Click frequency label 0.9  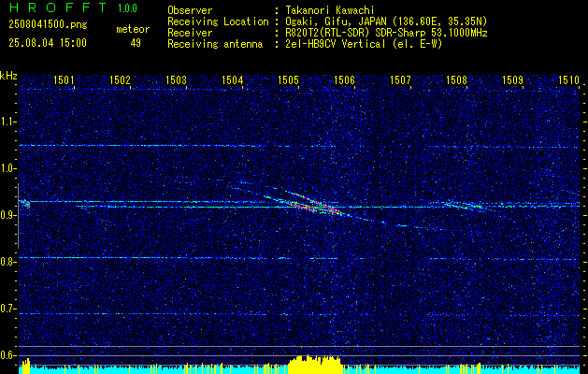pos(7,215)
